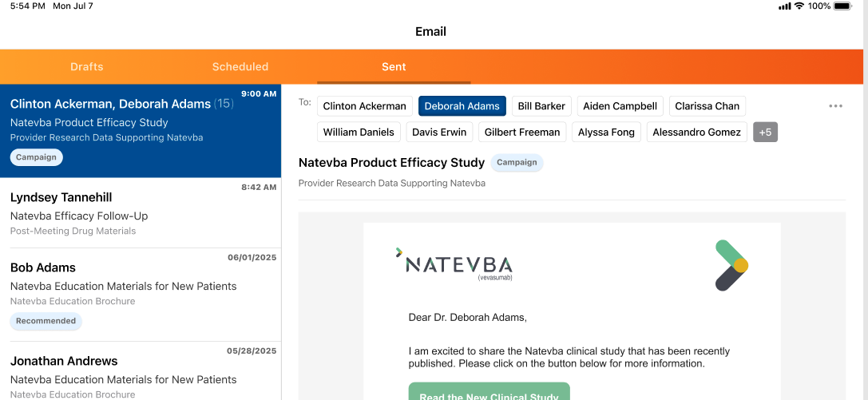Click the Read the New Clinical Study button
The width and height of the screenshot is (868, 400).
point(489,393)
